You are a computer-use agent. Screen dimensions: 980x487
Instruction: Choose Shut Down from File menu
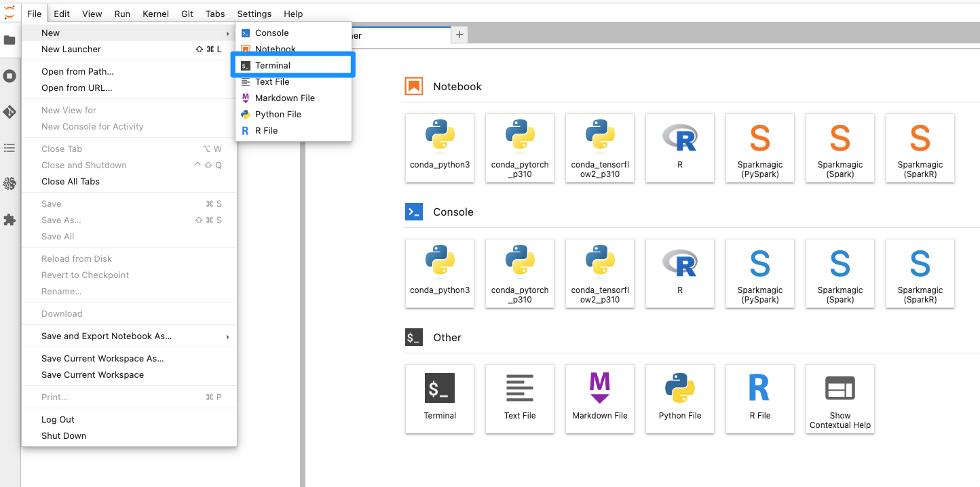pyautogui.click(x=129, y=435)
